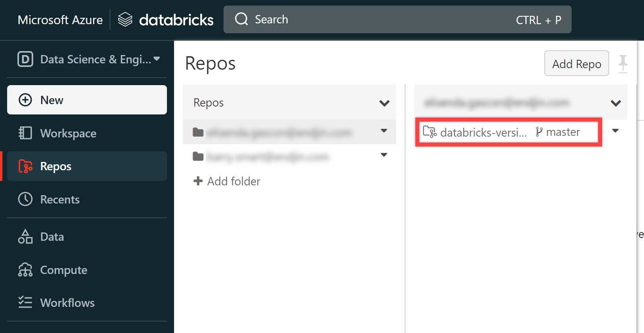644x333 pixels.
Task: Click the pin icon next to Add Repo
Action: tap(623, 64)
